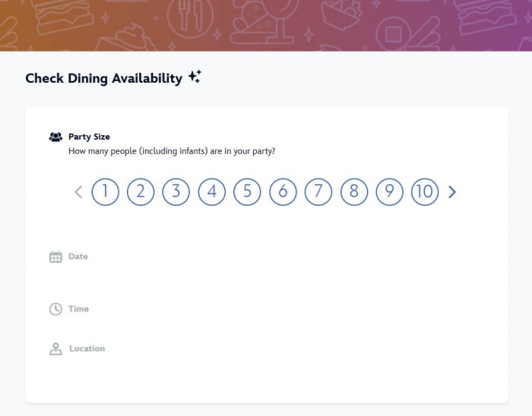
Task: Open the Time section
Action: [78, 309]
